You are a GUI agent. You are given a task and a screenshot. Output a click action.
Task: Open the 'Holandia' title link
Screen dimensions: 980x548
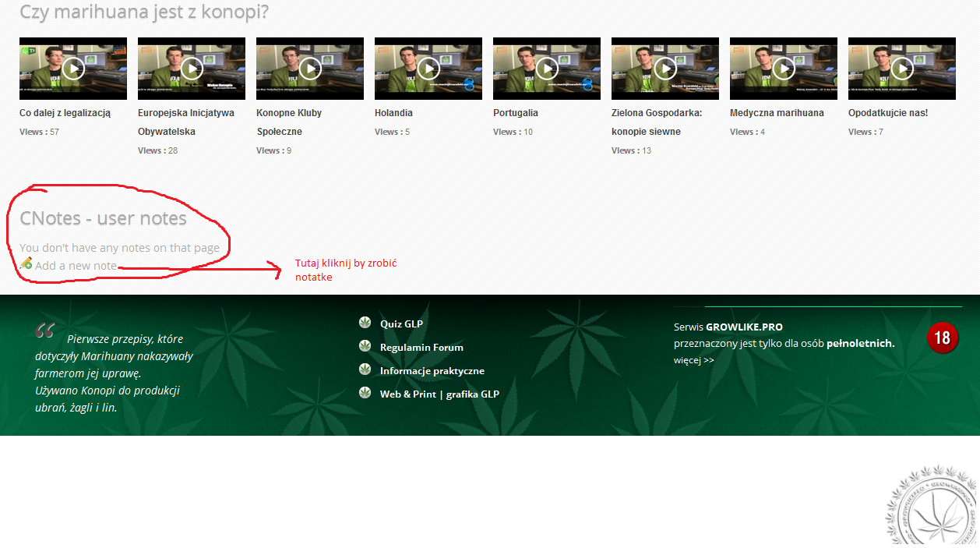(x=393, y=113)
